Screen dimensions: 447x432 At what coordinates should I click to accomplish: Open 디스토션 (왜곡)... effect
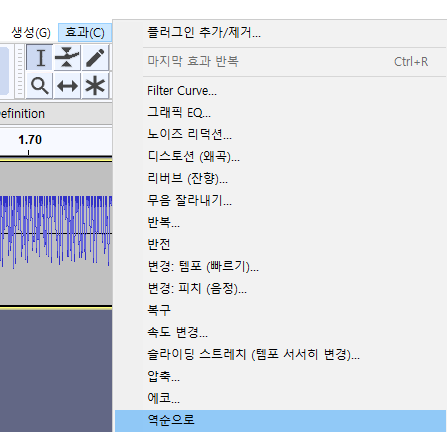[x=280, y=156]
